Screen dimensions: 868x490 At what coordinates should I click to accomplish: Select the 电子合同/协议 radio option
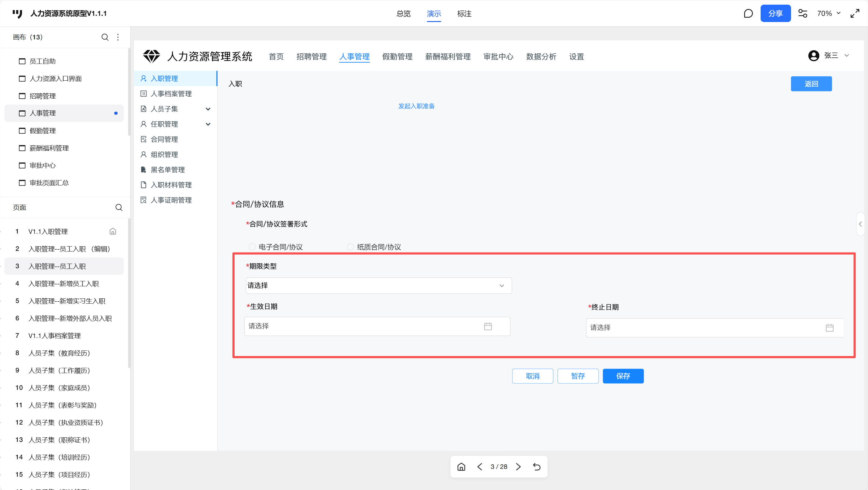coord(252,247)
